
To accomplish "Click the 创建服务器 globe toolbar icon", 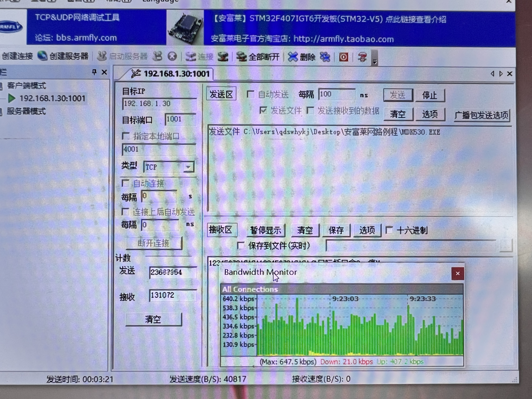I will click(x=43, y=56).
